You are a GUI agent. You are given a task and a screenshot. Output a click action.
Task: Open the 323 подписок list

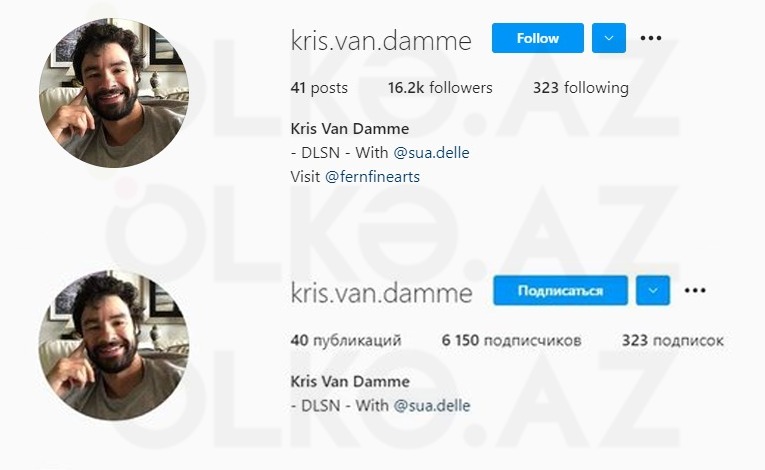(672, 340)
